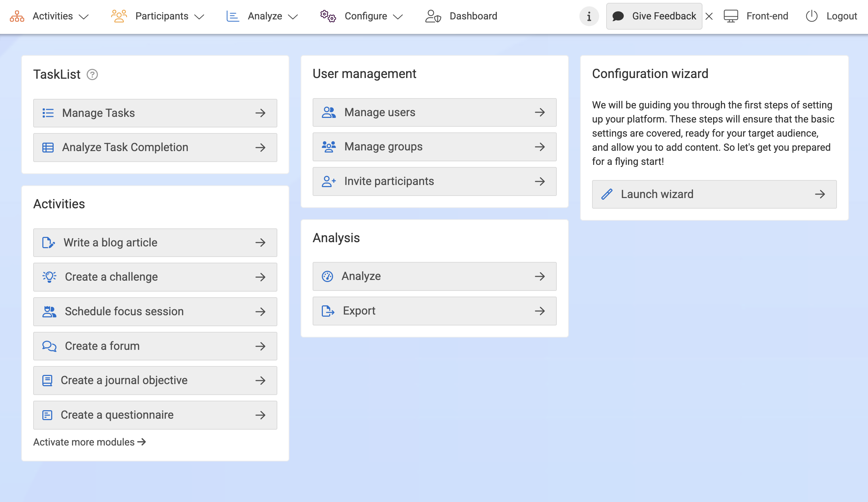Viewport: 868px width, 502px height.
Task: Click the Manage Tasks list icon
Action: pos(48,113)
